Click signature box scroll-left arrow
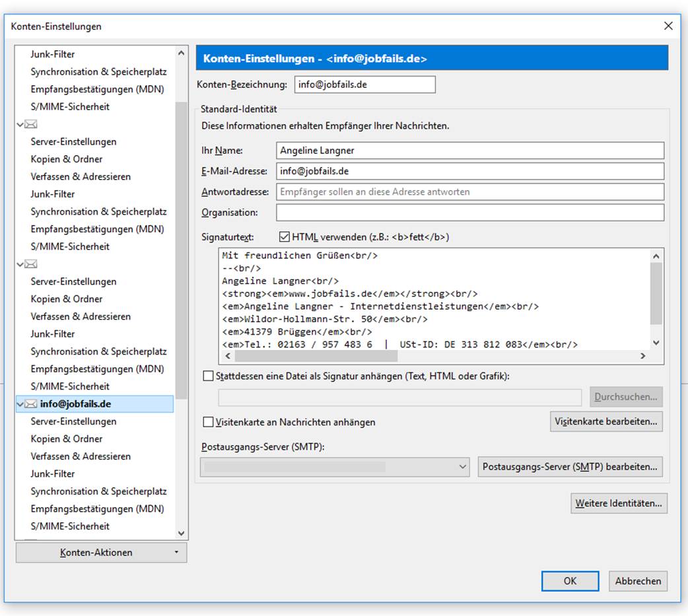Viewport: 688px width, 616px height. (228, 356)
